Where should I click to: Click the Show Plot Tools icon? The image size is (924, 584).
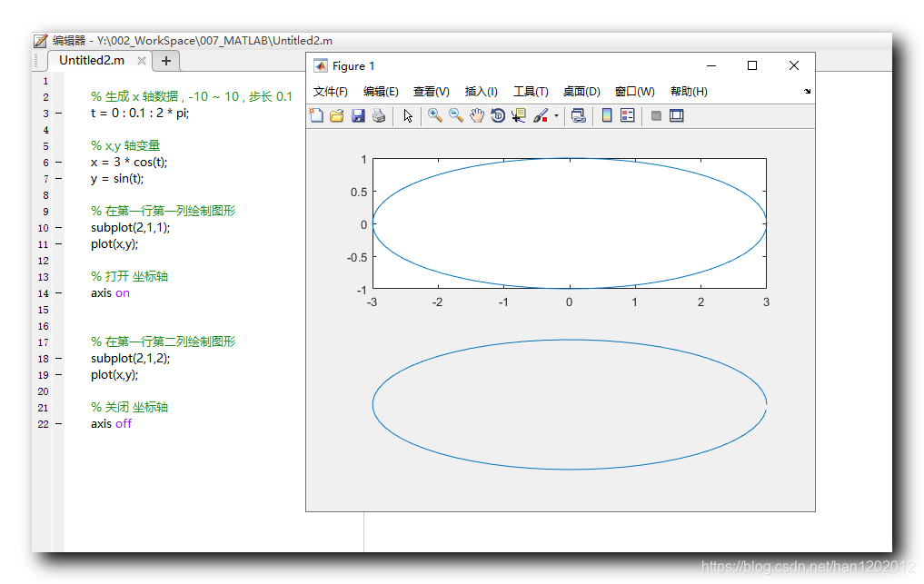[x=677, y=115]
